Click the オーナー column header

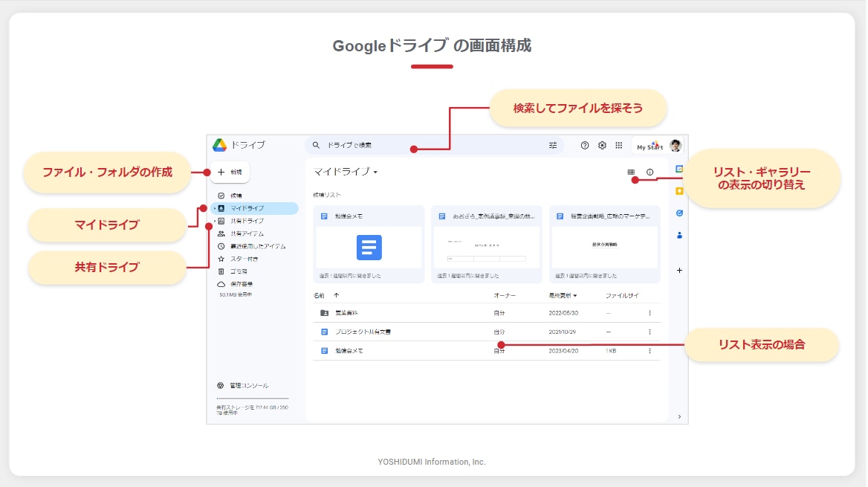pyautogui.click(x=505, y=296)
